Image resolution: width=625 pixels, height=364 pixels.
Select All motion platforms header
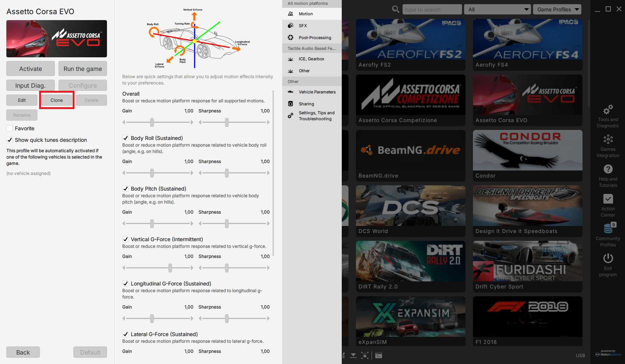point(312,4)
